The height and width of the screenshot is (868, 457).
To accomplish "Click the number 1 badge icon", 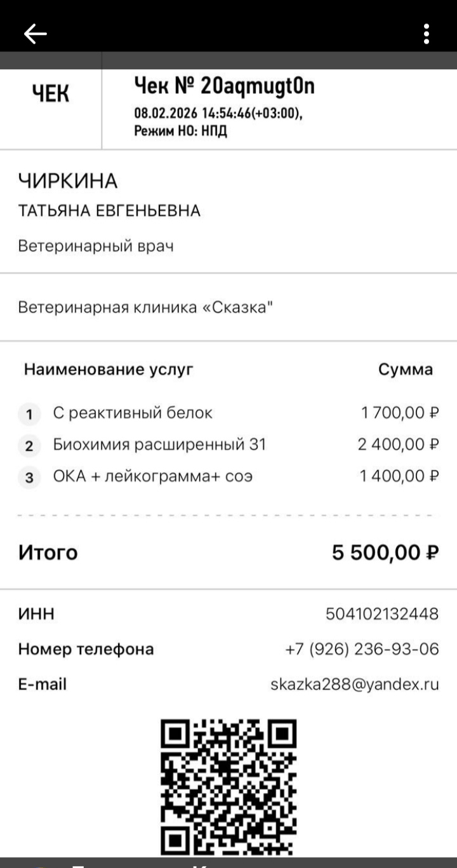I will tap(29, 415).
